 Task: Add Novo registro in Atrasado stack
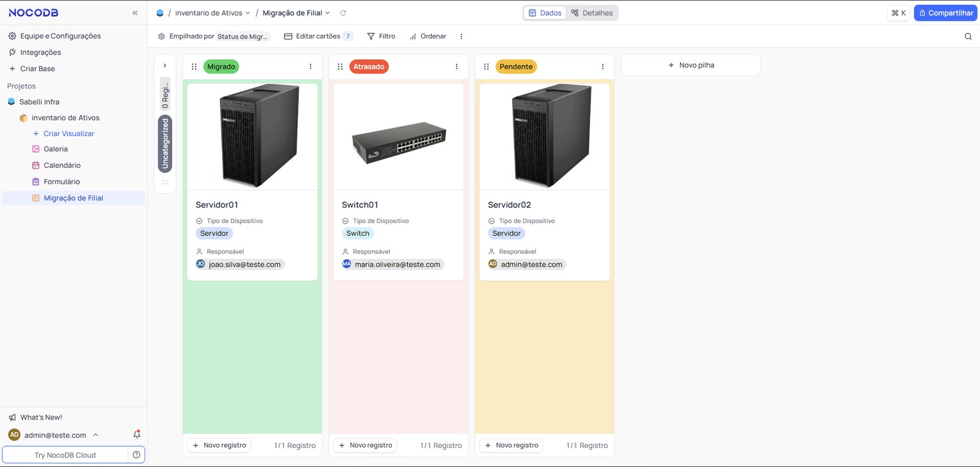coord(365,446)
